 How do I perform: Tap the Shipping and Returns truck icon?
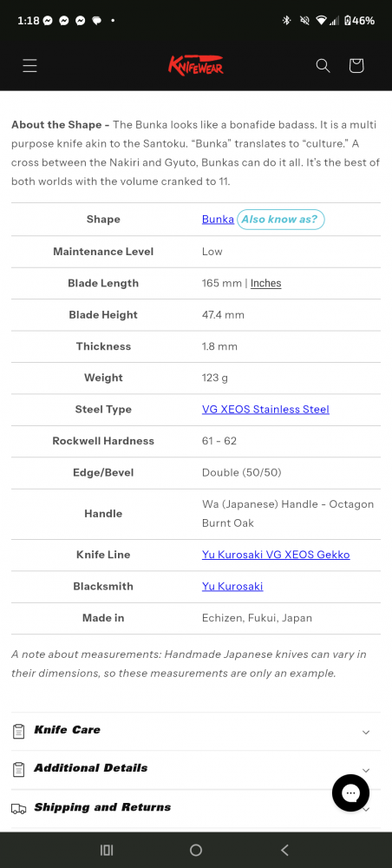point(19,809)
